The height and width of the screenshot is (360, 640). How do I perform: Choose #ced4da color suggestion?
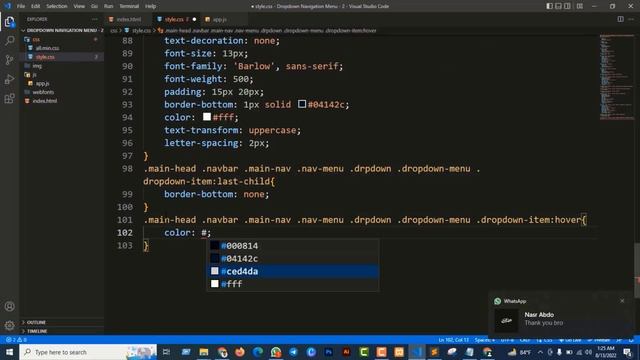coord(293,271)
